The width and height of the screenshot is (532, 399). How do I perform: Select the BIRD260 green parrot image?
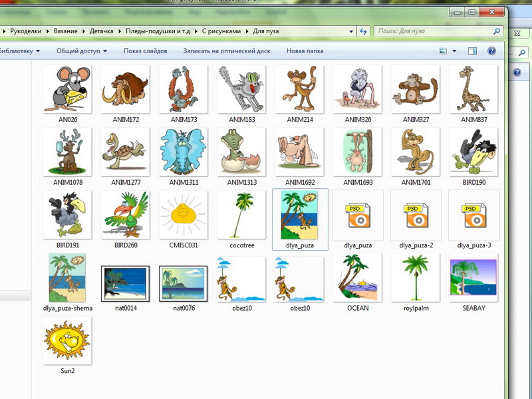click(x=126, y=215)
